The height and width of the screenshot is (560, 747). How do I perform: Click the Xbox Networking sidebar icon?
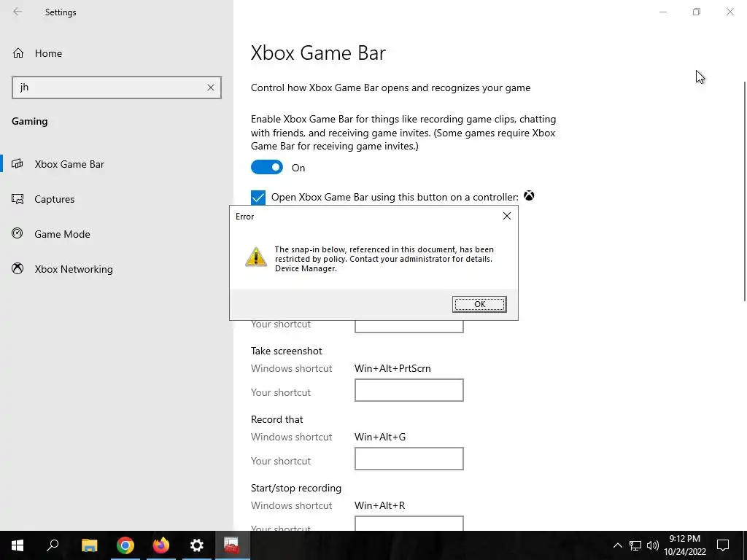point(18,268)
